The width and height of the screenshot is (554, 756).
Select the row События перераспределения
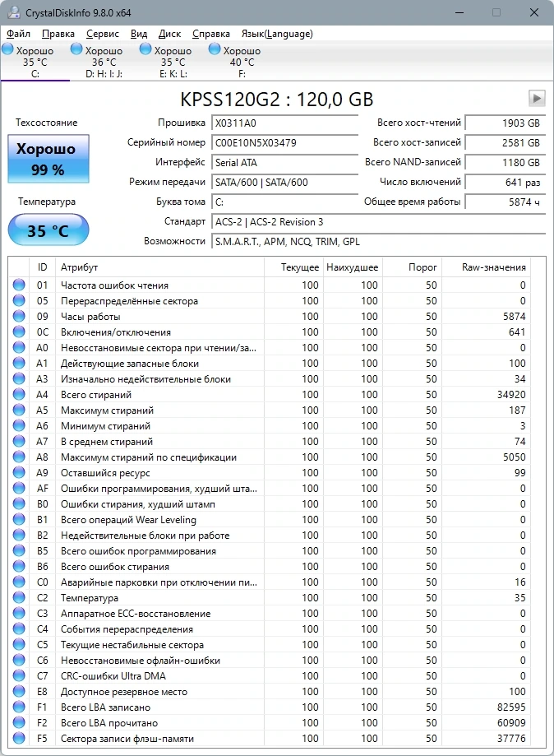click(270, 628)
